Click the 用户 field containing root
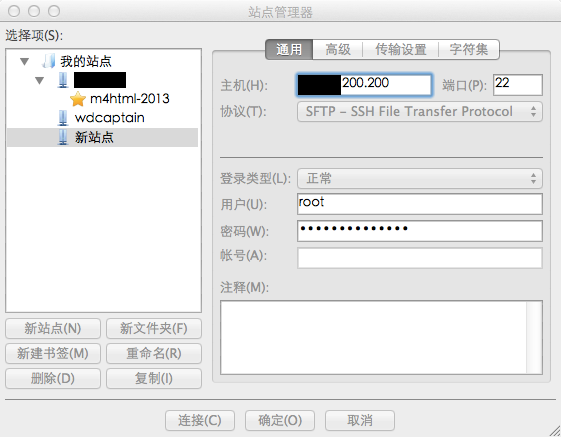This screenshot has width=561, height=437. (420, 204)
